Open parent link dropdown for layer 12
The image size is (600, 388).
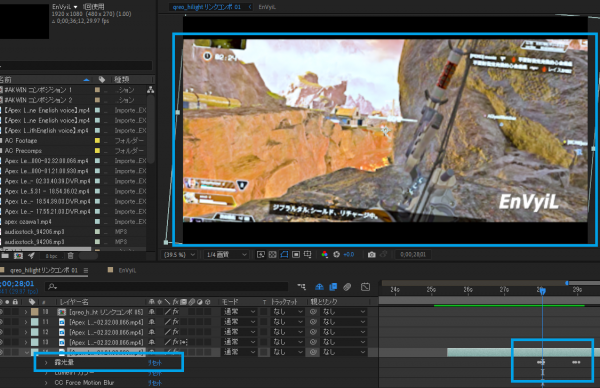[344, 332]
